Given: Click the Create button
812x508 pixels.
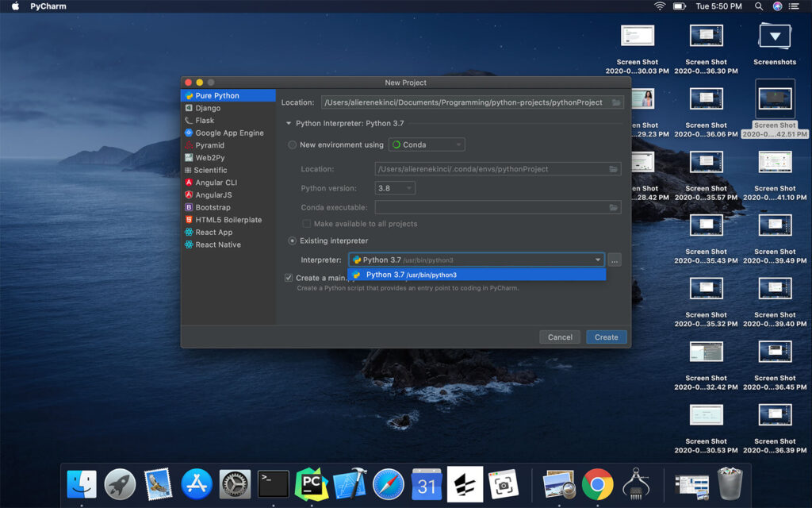Looking at the screenshot, I should tap(607, 337).
